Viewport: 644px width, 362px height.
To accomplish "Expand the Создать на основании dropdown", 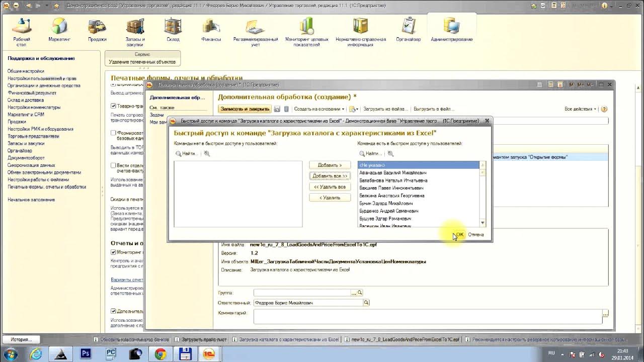I will 319,109.
